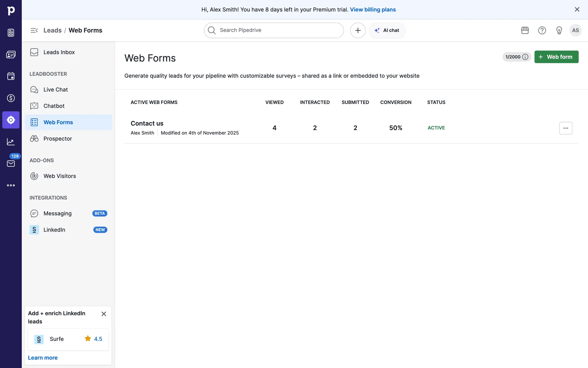Open the Contact us form options menu
Viewport: 588px width, 368px height.
coord(565,128)
